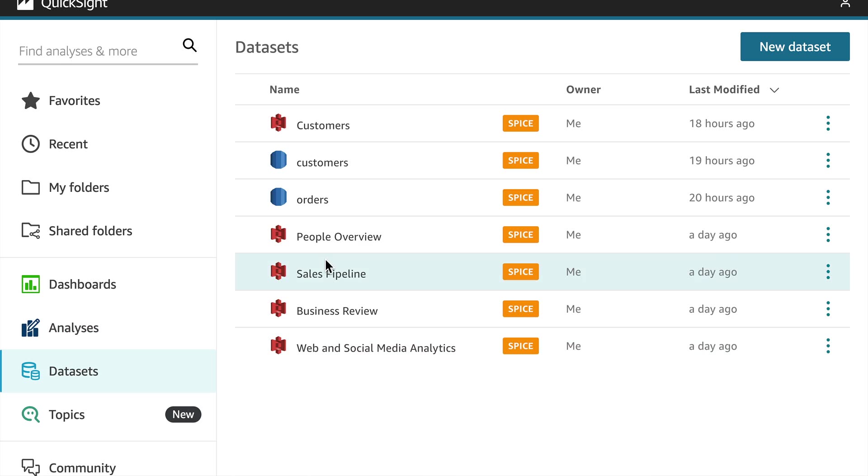This screenshot has width=868, height=476.
Task: Open options menu for orders dataset
Action: [828, 198]
